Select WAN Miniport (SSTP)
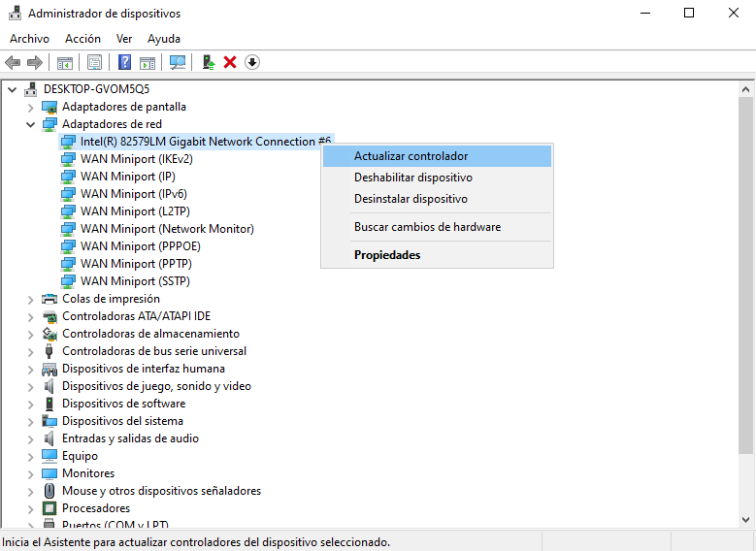 coord(135,281)
